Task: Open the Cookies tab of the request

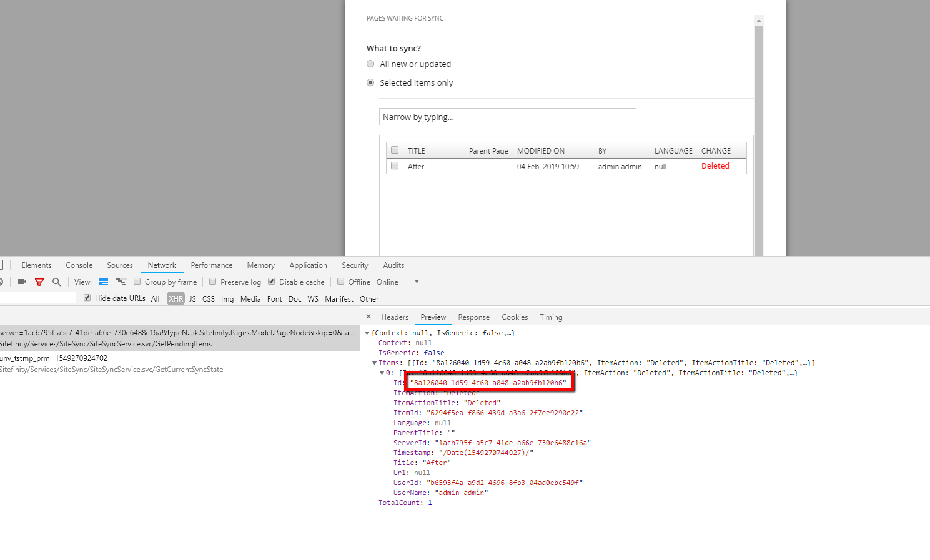Action: tap(515, 317)
